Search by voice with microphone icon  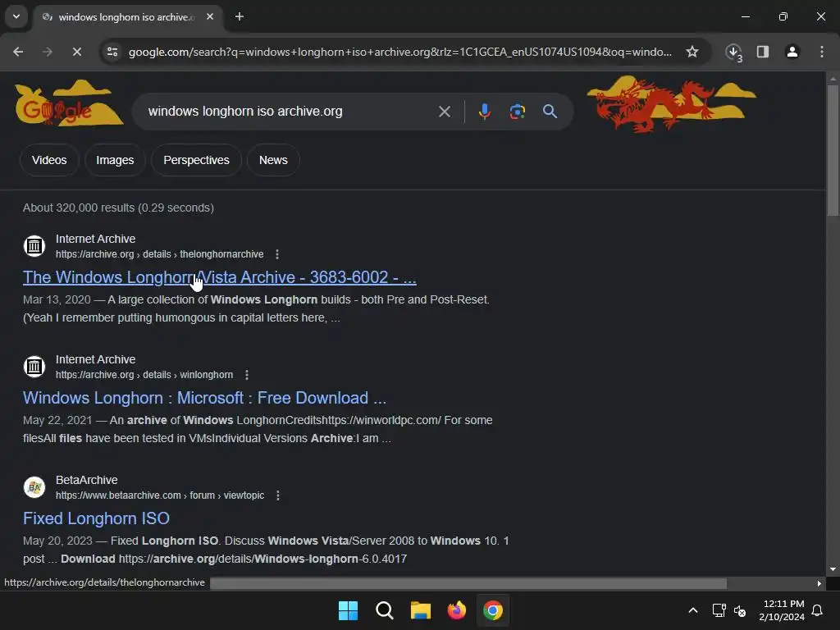(x=484, y=112)
